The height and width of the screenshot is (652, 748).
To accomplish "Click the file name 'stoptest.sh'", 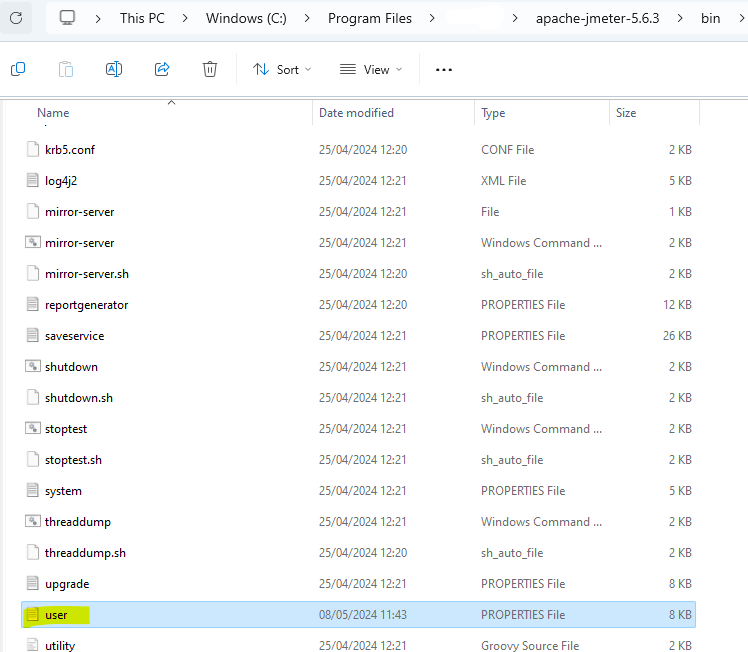I will click(x=73, y=460).
